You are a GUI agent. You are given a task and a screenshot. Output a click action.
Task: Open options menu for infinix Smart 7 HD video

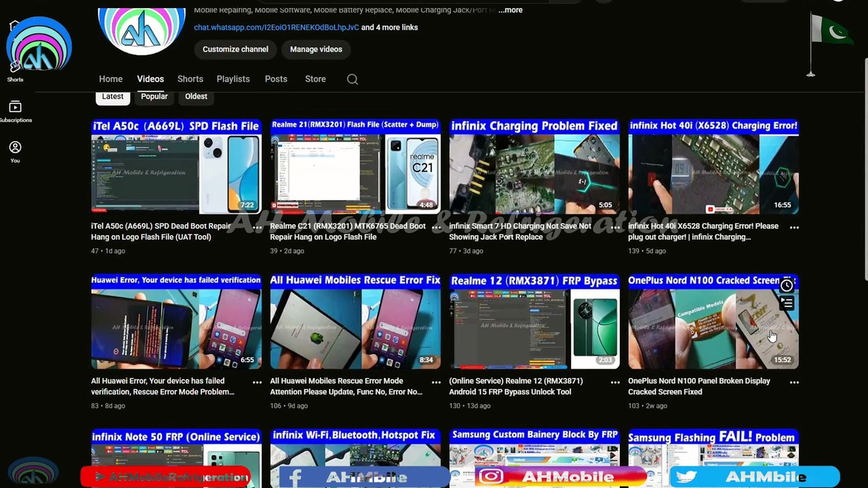[x=615, y=227]
